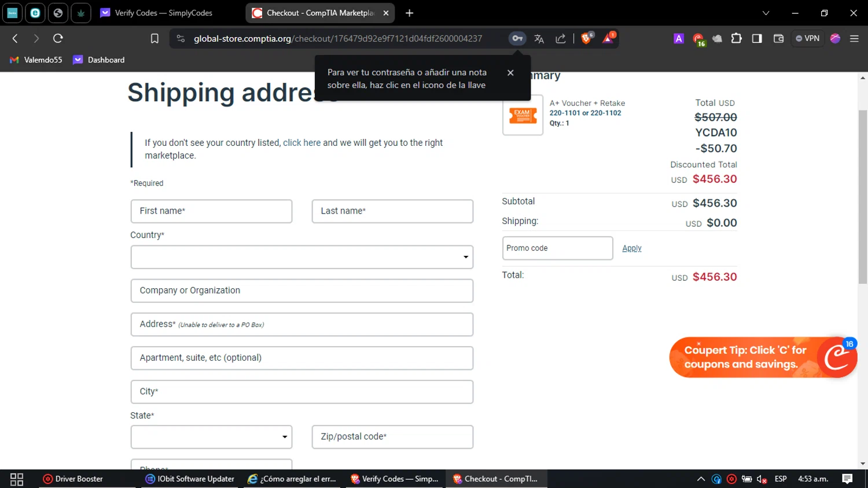Click the purple A extension icon

(679, 38)
